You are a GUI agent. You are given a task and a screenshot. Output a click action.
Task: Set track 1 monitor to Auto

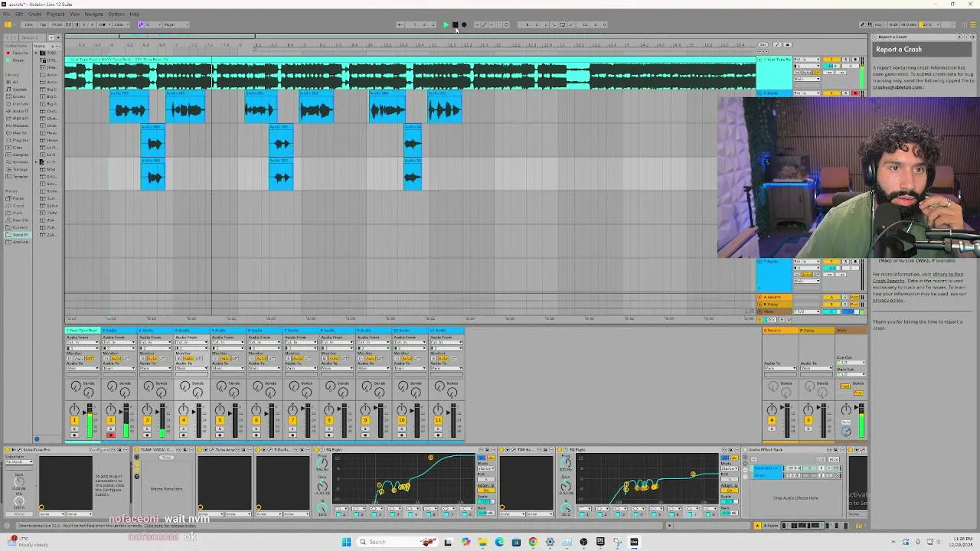[79, 358]
